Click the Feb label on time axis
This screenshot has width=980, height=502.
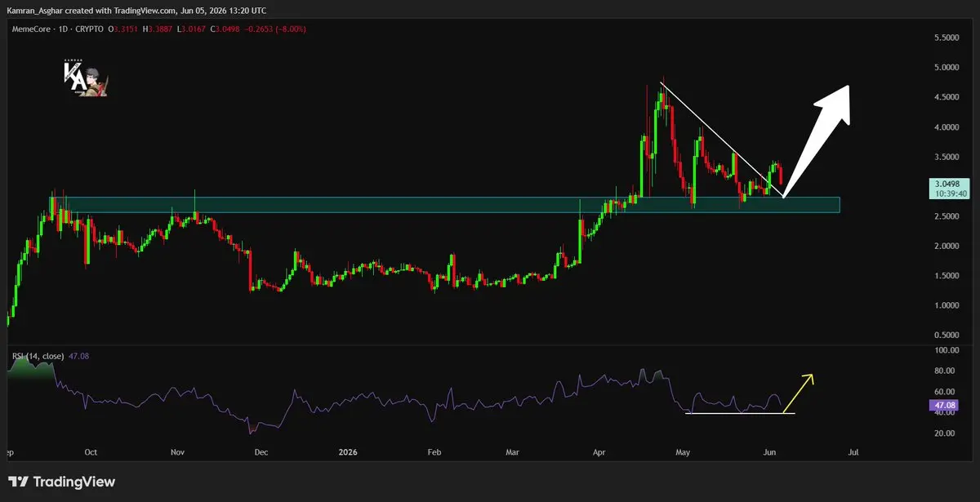[x=434, y=452]
